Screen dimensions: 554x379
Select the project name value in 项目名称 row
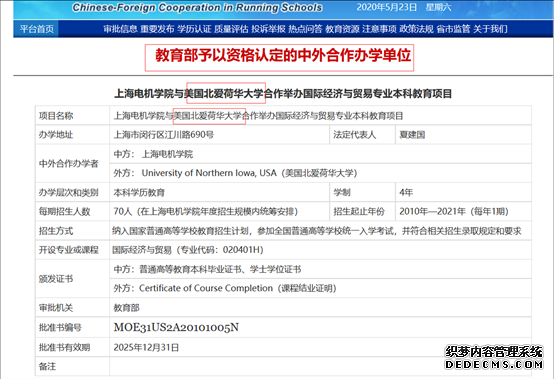point(258,116)
